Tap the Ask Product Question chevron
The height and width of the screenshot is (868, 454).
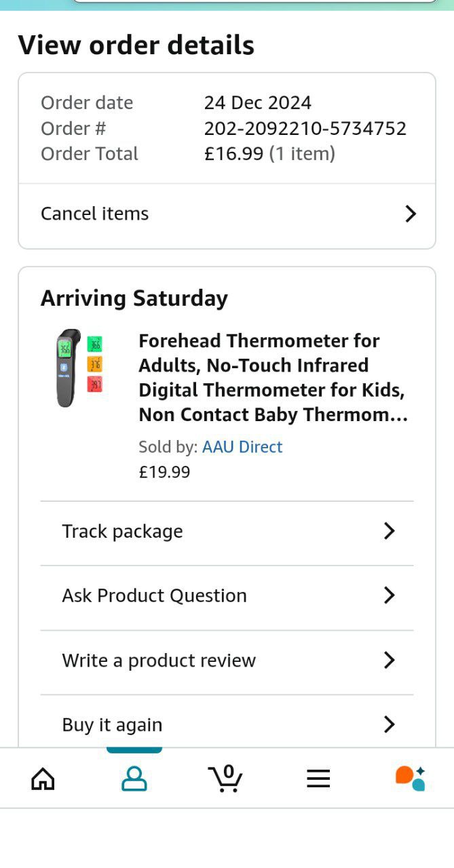[x=389, y=595]
